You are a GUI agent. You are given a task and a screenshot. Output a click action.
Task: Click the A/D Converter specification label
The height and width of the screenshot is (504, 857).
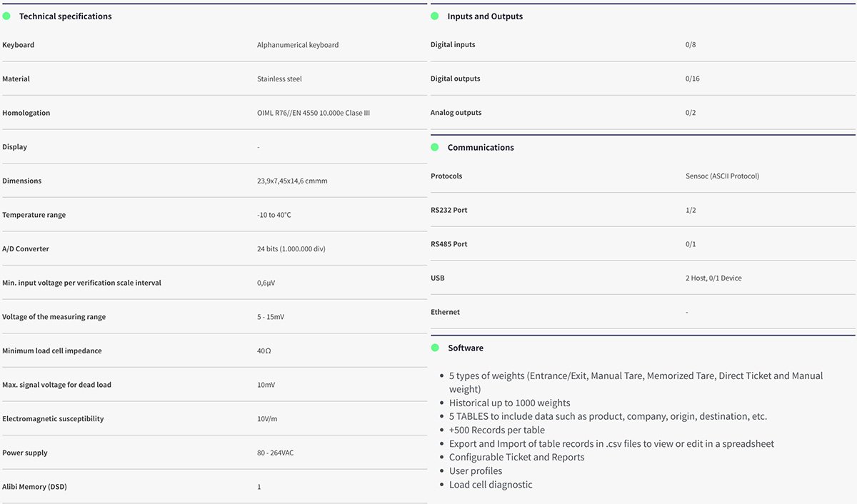pos(26,249)
